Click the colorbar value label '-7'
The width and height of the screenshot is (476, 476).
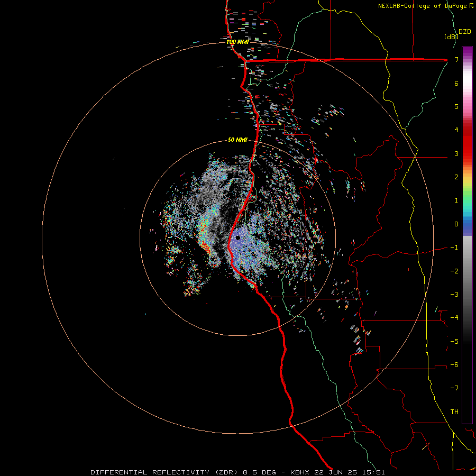click(x=454, y=388)
